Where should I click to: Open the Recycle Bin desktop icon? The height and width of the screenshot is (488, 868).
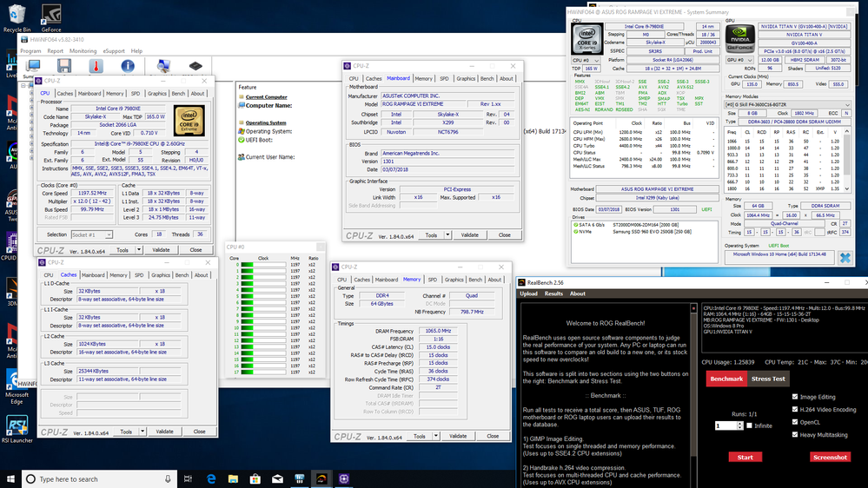(17, 17)
